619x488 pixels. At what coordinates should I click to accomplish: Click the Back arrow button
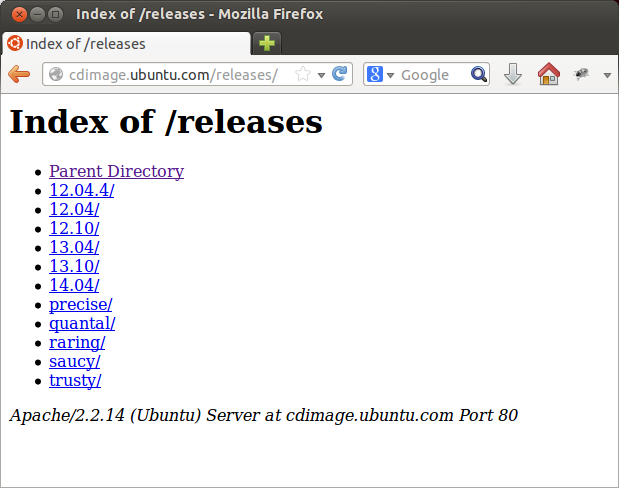point(19,74)
